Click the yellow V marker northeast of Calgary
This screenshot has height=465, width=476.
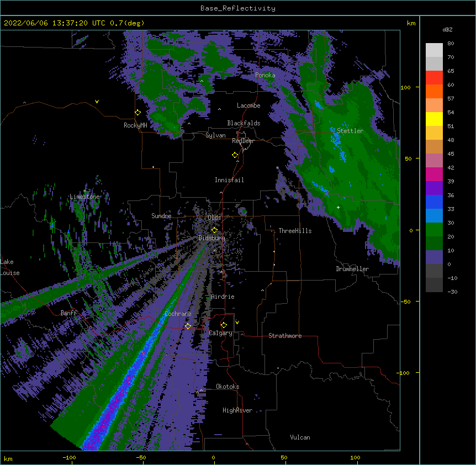[x=237, y=322]
